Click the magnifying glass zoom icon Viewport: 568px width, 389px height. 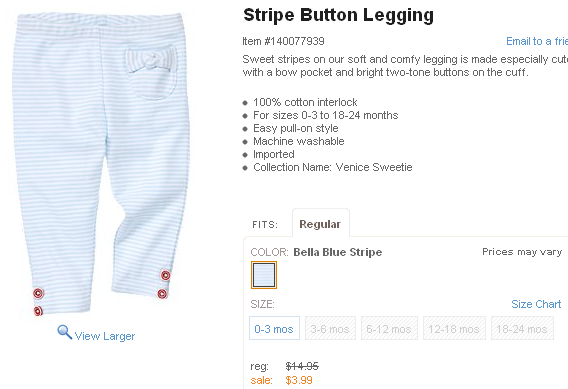pyautogui.click(x=64, y=332)
